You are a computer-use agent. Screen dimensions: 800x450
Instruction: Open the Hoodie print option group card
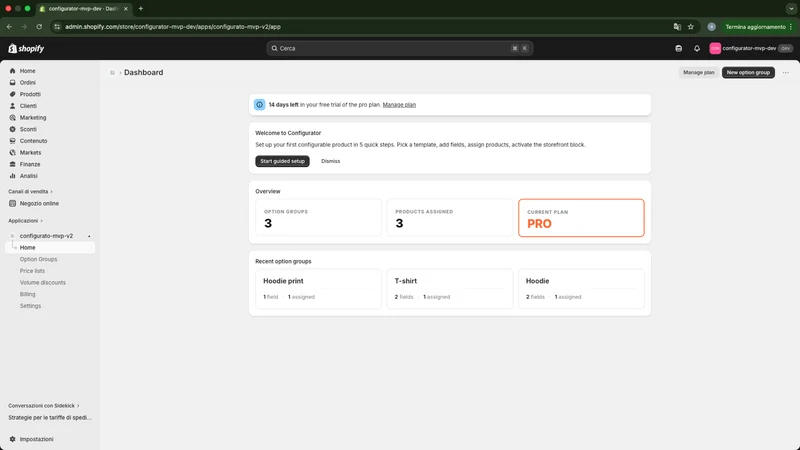(x=318, y=289)
